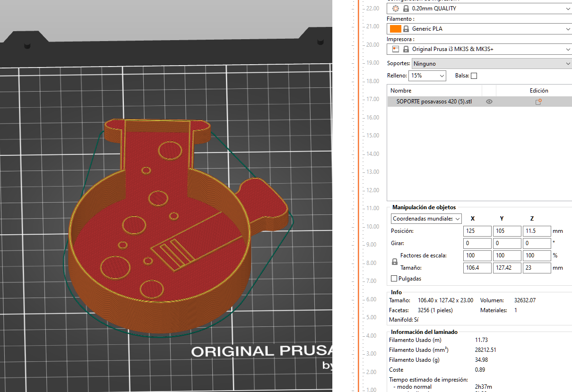Enable the Balsa checkbox
The height and width of the screenshot is (392, 572).
(x=474, y=76)
